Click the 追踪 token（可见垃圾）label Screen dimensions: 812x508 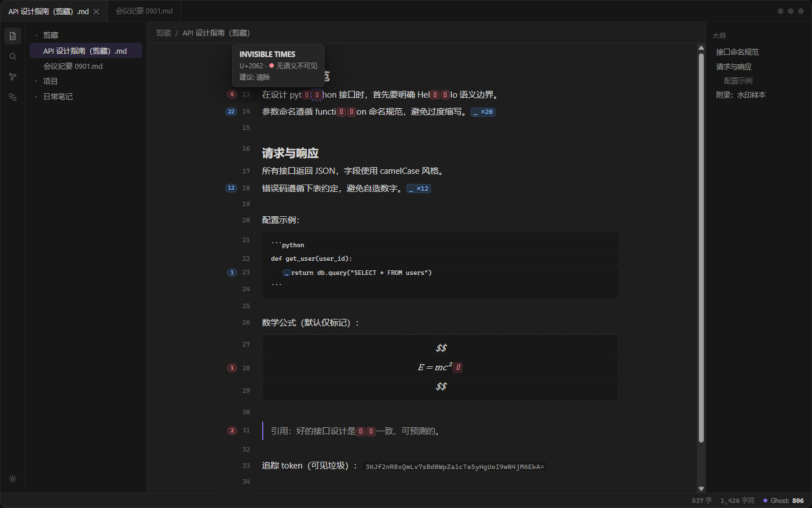coord(310,466)
